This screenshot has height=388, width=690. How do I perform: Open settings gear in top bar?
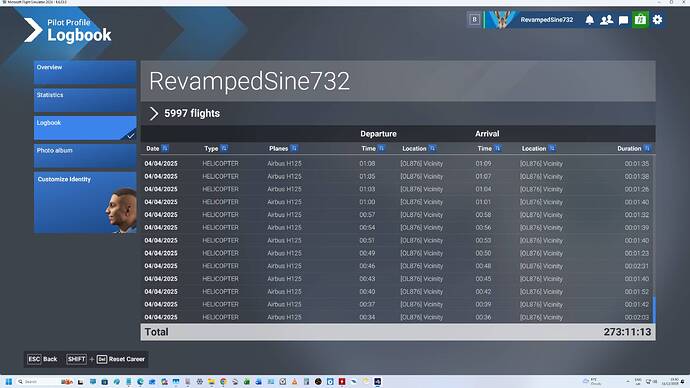point(657,20)
